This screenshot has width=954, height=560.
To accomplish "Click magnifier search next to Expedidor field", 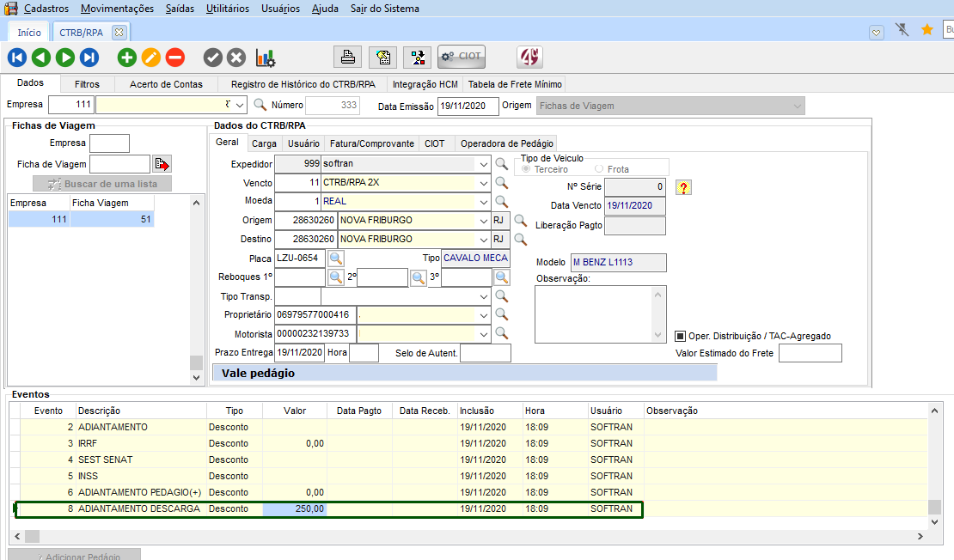I will (x=502, y=163).
